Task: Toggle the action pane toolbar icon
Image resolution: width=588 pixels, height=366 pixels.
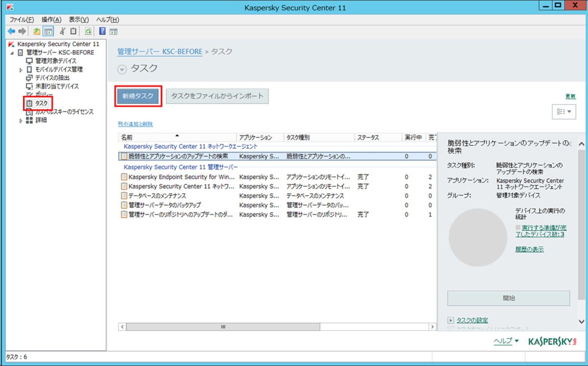Action: pyautogui.click(x=113, y=31)
